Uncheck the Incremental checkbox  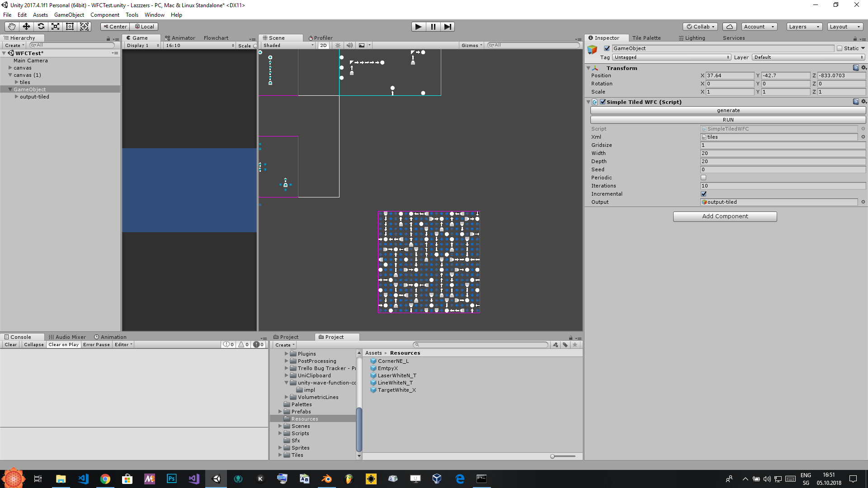(703, 194)
